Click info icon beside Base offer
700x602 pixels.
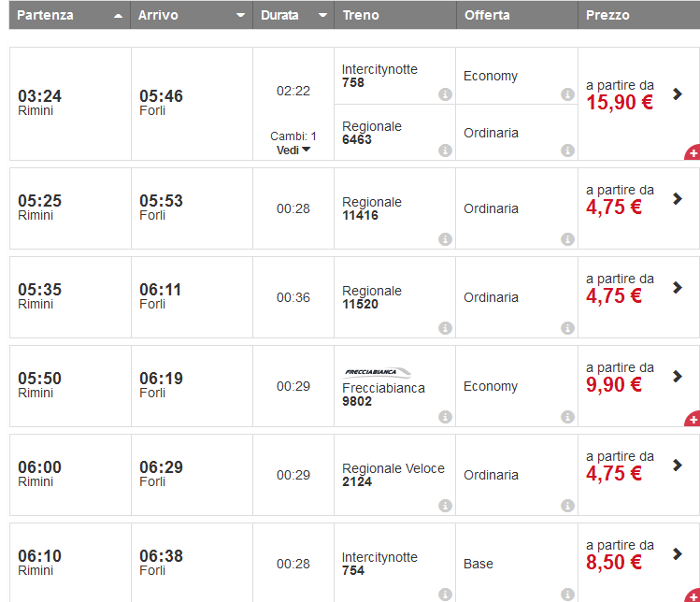(x=567, y=595)
